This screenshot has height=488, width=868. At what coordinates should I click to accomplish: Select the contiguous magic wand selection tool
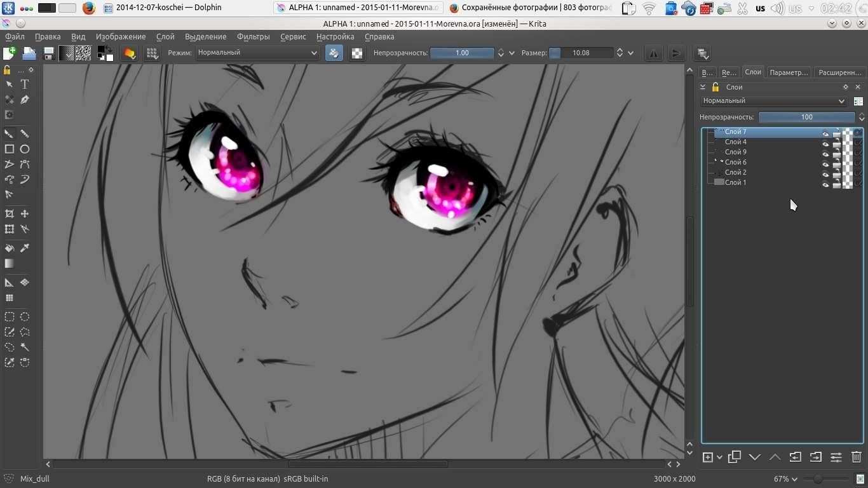25,348
